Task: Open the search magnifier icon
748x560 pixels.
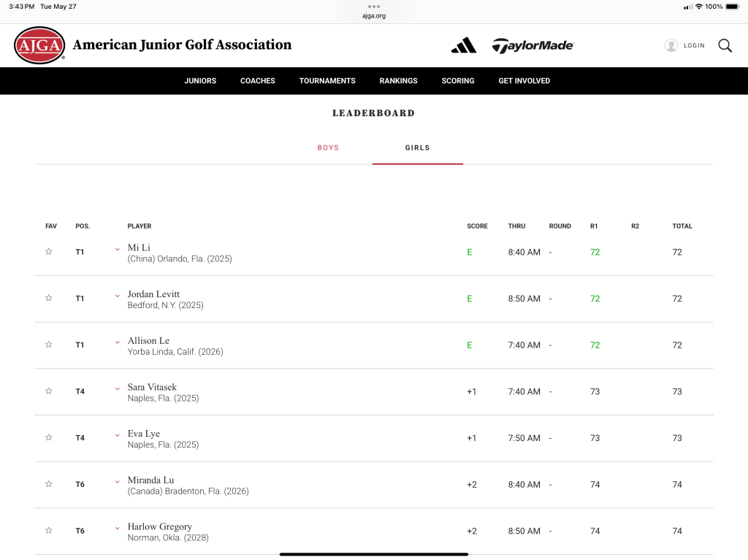Action: 725,45
